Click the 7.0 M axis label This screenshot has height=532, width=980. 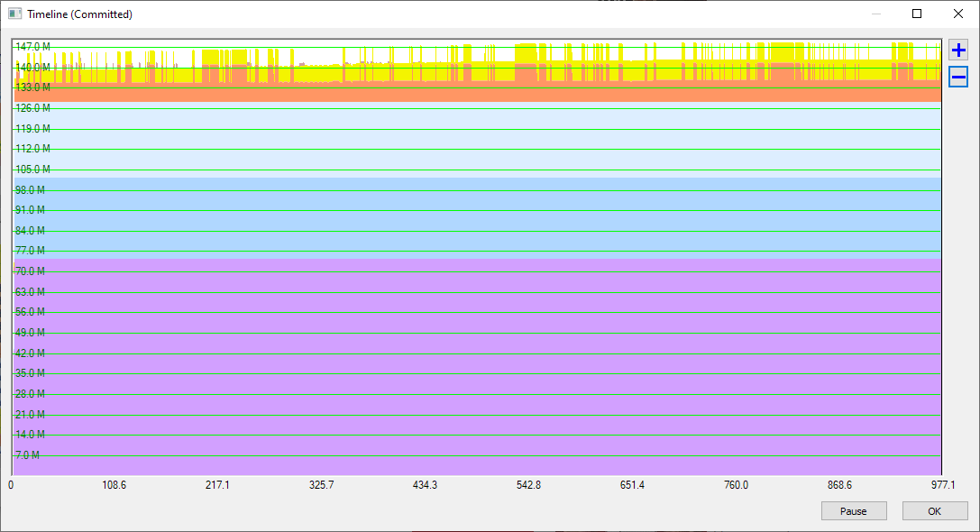[x=25, y=455]
